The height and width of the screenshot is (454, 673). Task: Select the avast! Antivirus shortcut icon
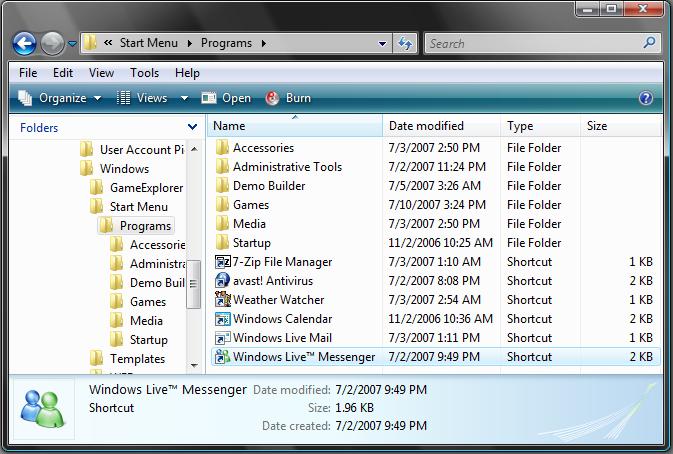click(x=222, y=281)
